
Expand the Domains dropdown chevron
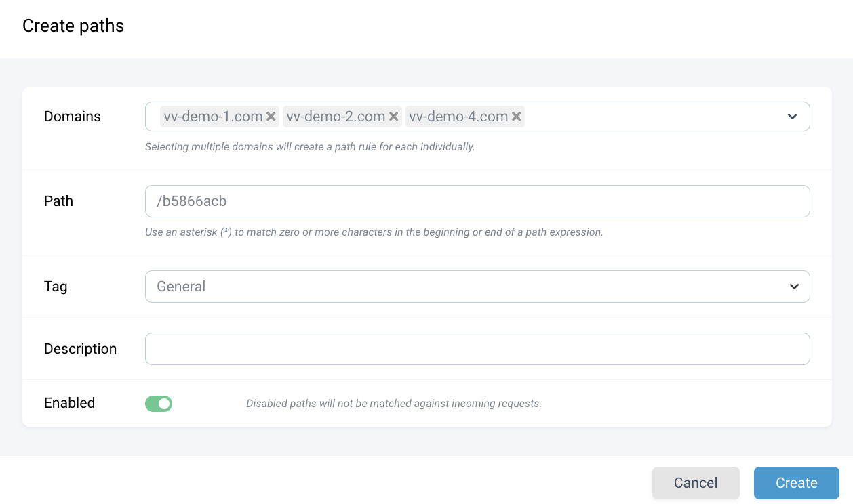click(x=792, y=117)
